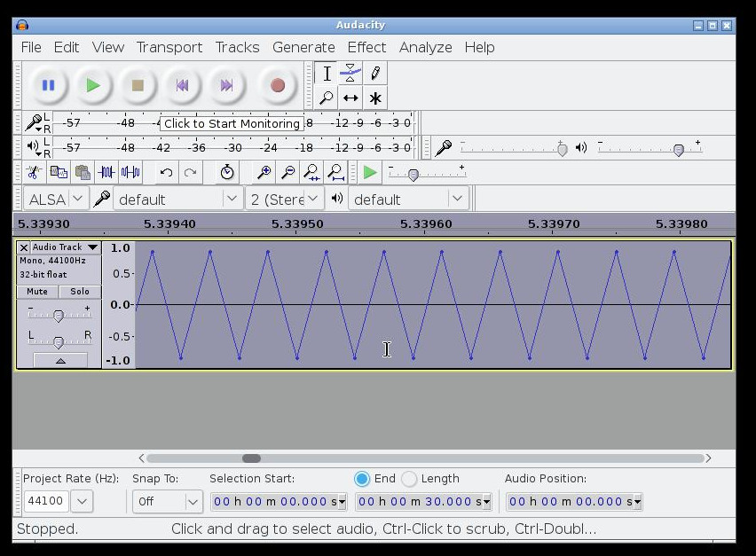Click the Silence Audio toolbar icon
756x556 pixels.
[130, 173]
